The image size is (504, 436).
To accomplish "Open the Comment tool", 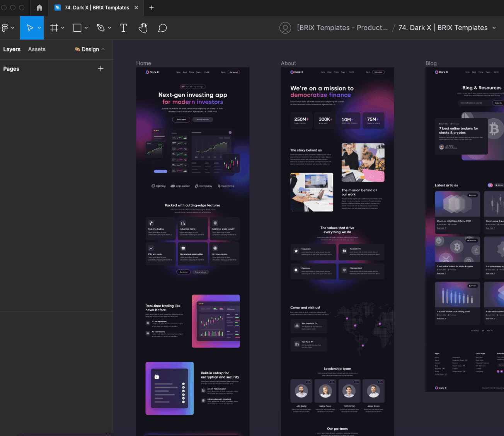I will [162, 27].
